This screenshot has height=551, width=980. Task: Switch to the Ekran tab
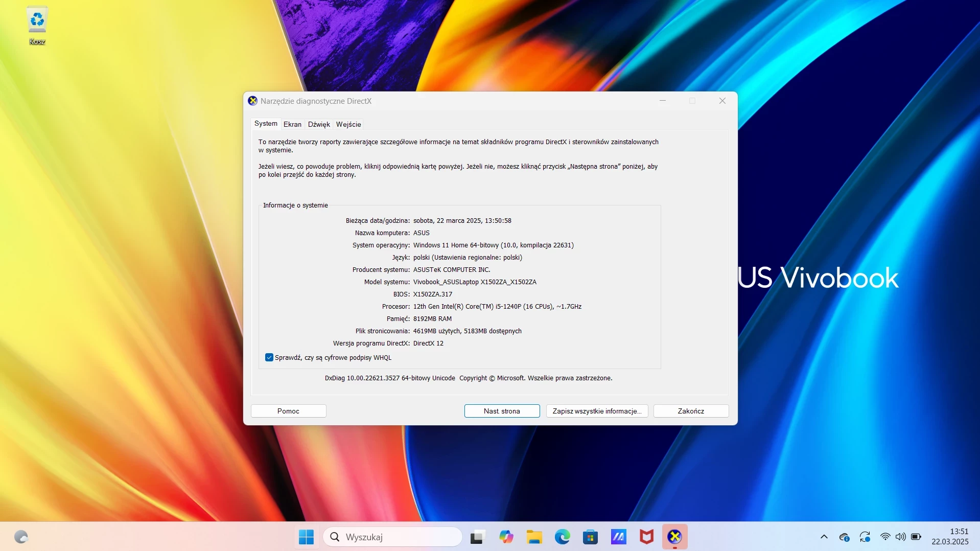pyautogui.click(x=292, y=124)
